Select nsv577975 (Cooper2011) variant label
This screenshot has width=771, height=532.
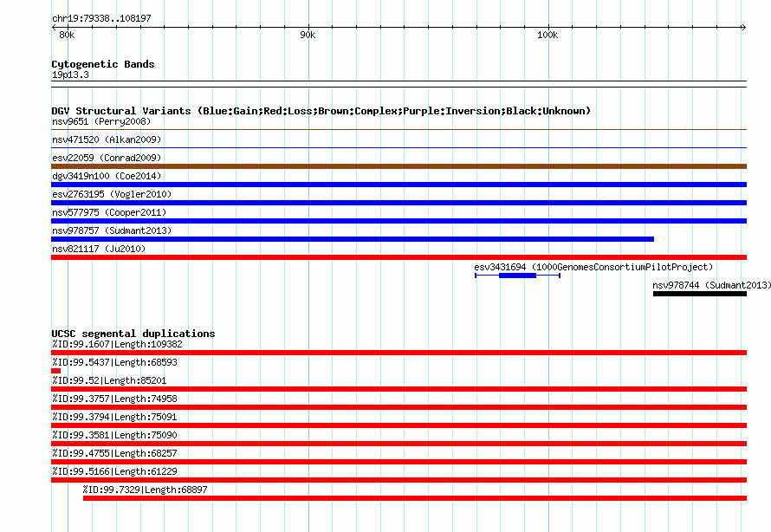(109, 212)
